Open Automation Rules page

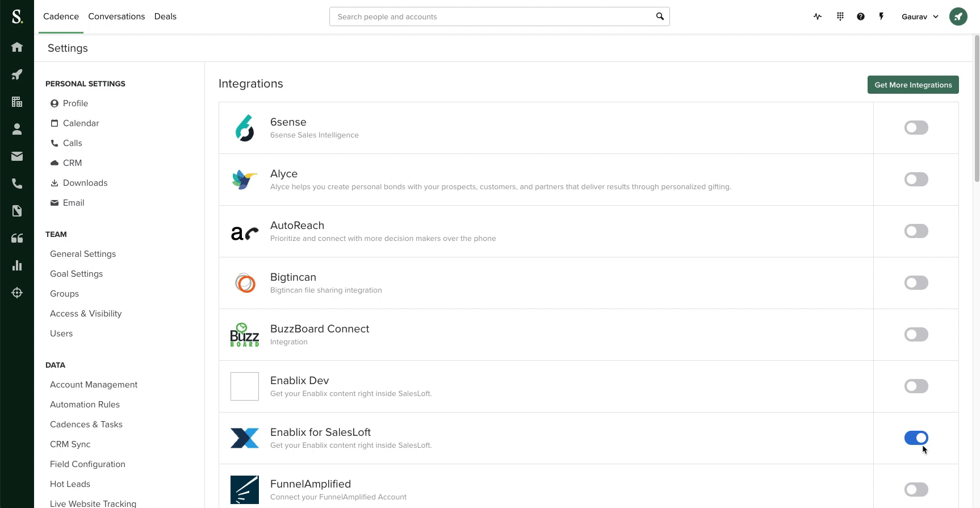pos(85,405)
